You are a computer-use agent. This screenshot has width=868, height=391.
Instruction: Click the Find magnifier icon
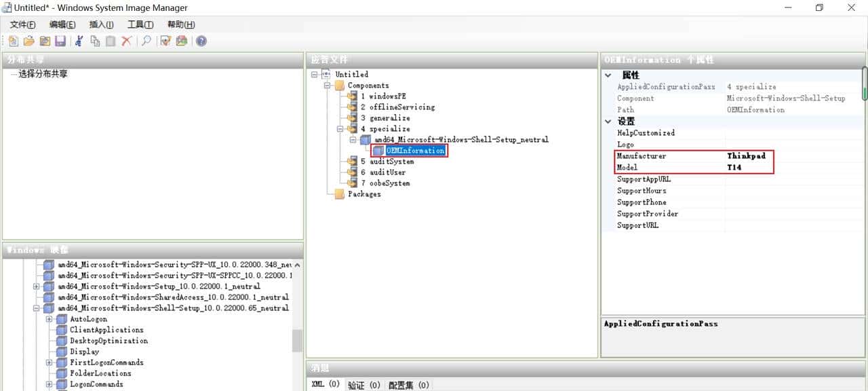(x=146, y=41)
